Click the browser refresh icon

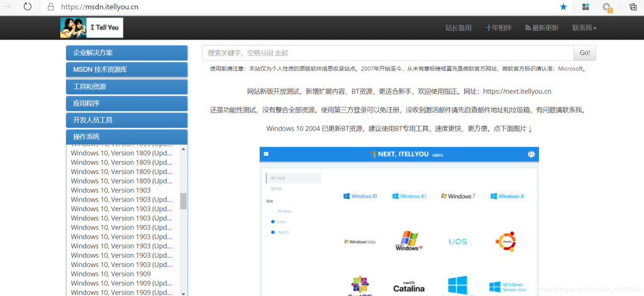(x=28, y=6)
